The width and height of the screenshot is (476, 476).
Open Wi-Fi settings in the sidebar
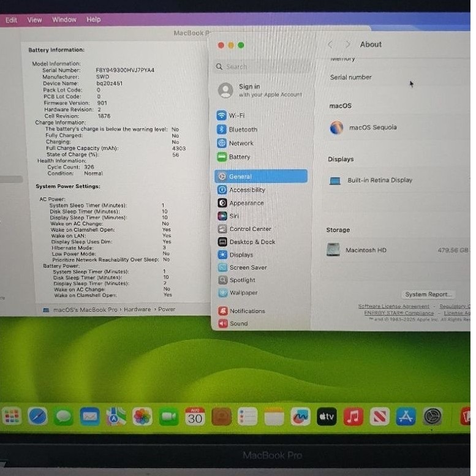231,116
